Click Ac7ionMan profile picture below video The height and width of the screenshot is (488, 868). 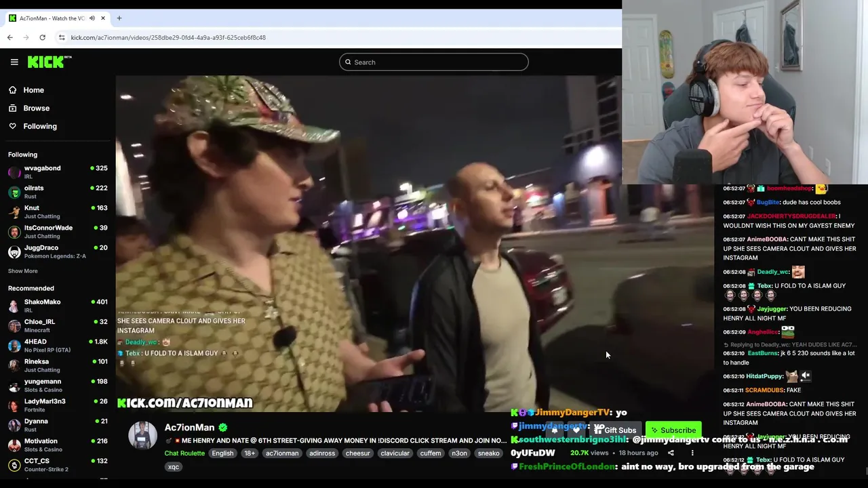coord(143,435)
